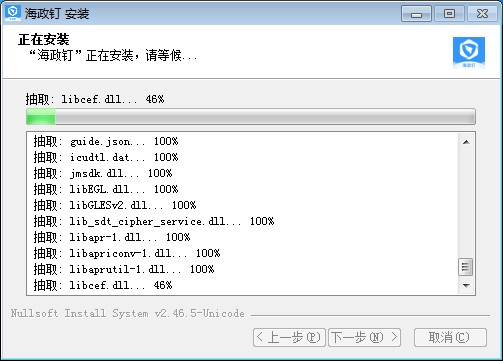Close the installer window
Screen dimensions: 503x362
point(482,14)
